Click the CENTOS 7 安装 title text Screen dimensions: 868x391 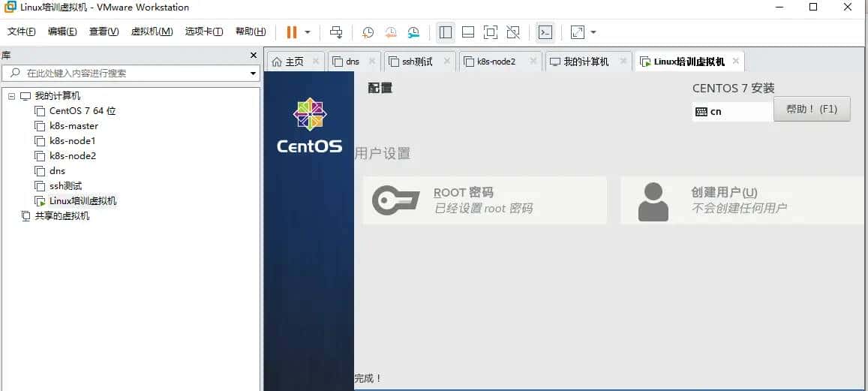tap(734, 88)
